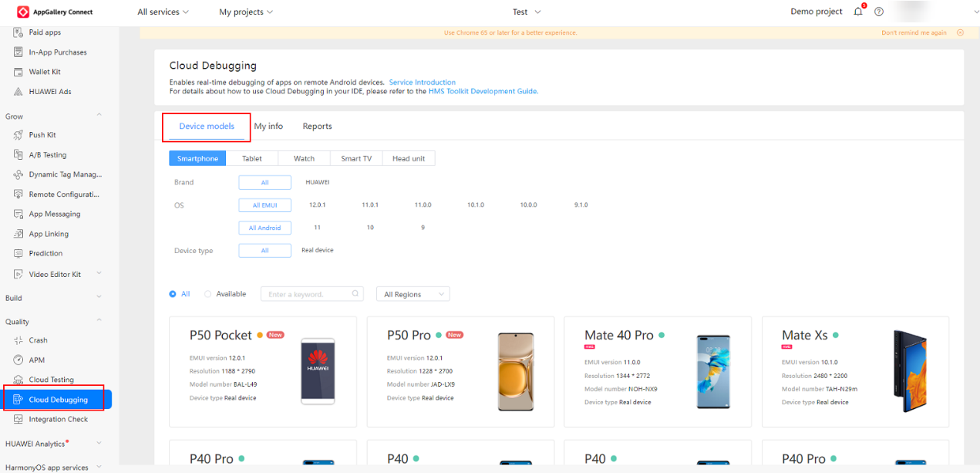
Task: Click the search magnifier in keyword field
Action: (x=355, y=294)
